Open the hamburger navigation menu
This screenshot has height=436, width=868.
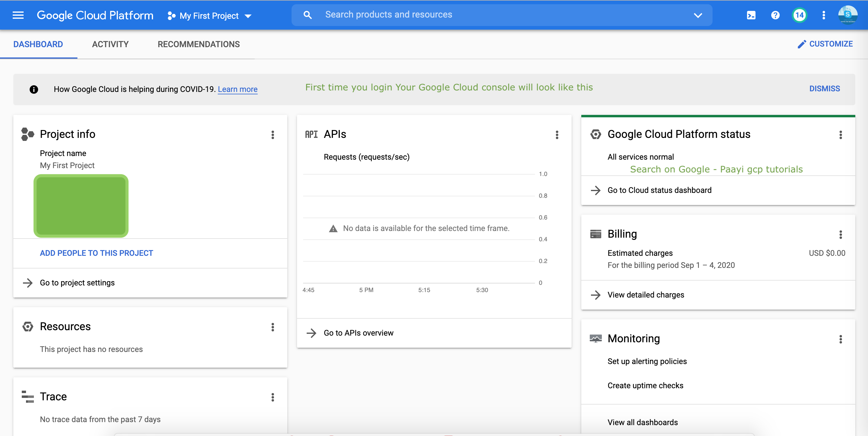pyautogui.click(x=18, y=15)
